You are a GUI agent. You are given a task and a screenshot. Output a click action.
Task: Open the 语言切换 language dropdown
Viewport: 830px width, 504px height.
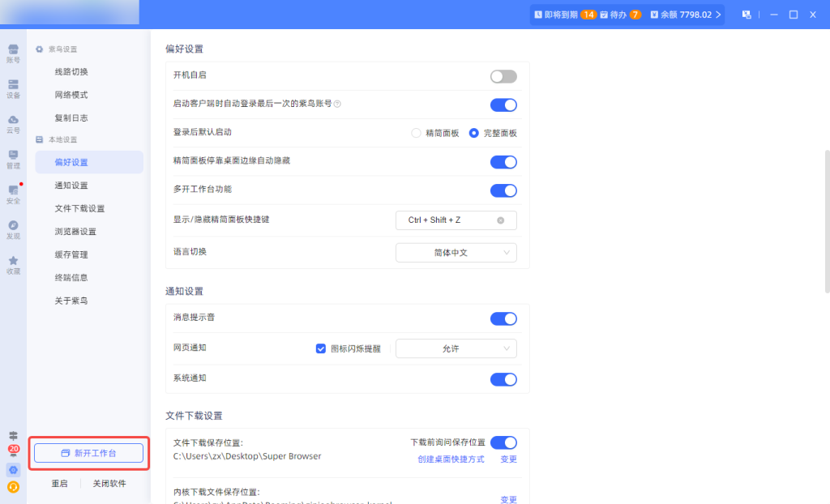[x=456, y=253]
